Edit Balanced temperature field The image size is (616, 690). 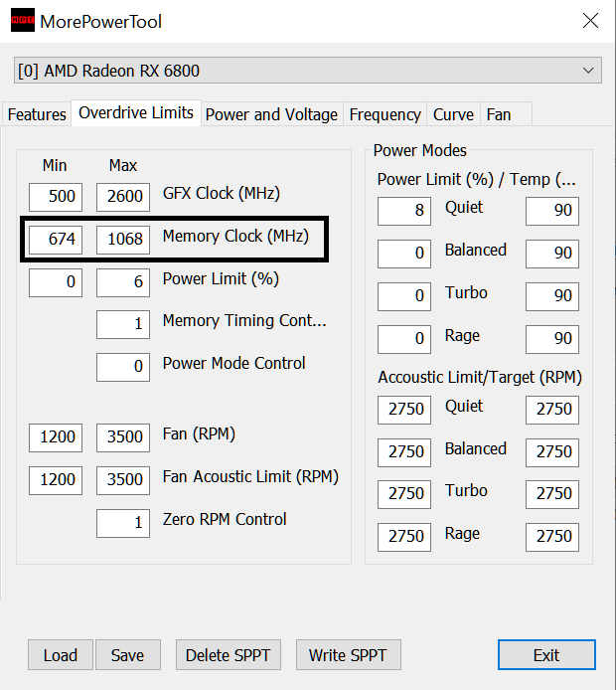pos(552,254)
